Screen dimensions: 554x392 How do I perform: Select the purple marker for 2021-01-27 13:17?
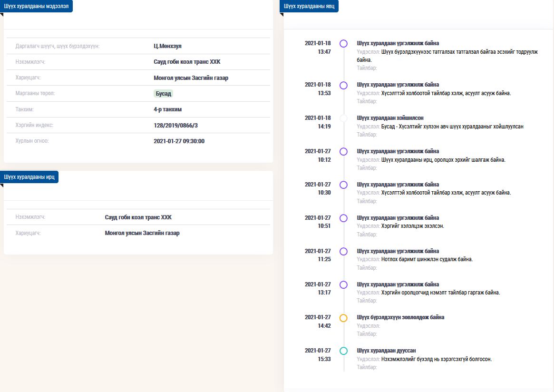[x=343, y=284]
